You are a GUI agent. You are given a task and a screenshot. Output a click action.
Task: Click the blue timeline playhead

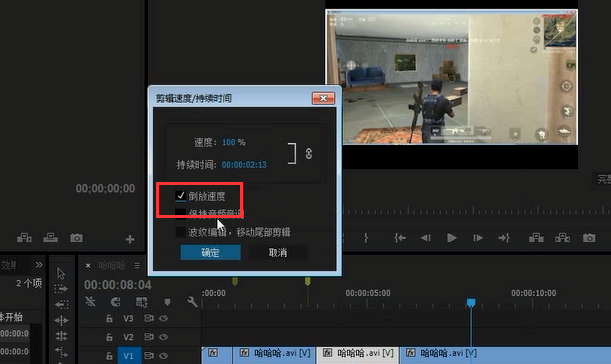[x=471, y=302]
